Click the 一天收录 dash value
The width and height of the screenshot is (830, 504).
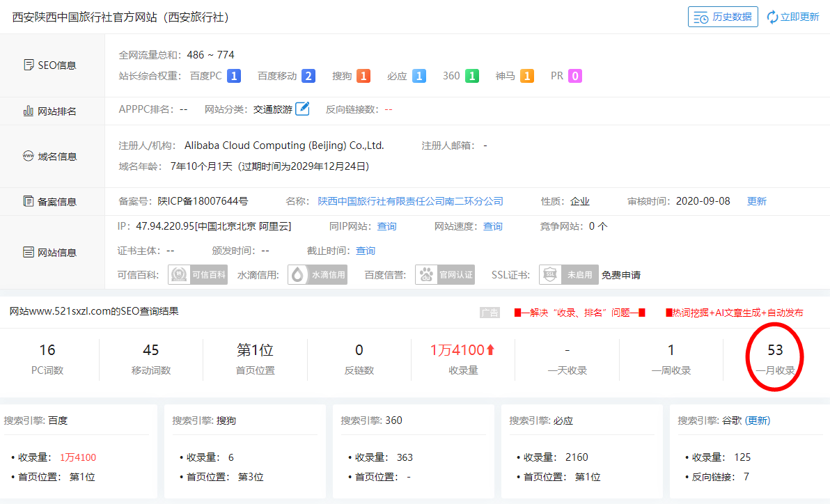click(x=567, y=350)
